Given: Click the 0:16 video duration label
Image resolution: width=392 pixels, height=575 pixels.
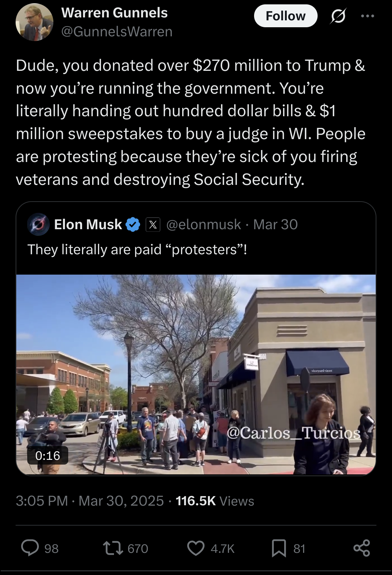Looking at the screenshot, I should coord(48,455).
